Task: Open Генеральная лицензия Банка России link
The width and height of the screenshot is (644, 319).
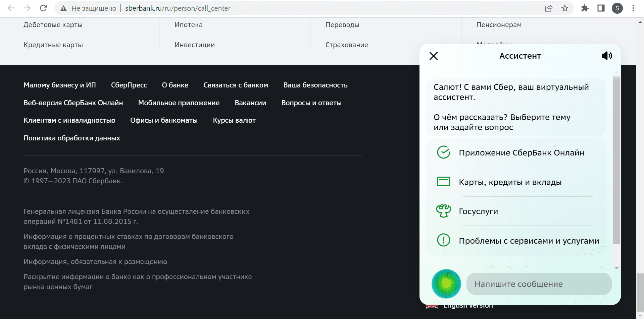Action: pyautogui.click(x=136, y=216)
